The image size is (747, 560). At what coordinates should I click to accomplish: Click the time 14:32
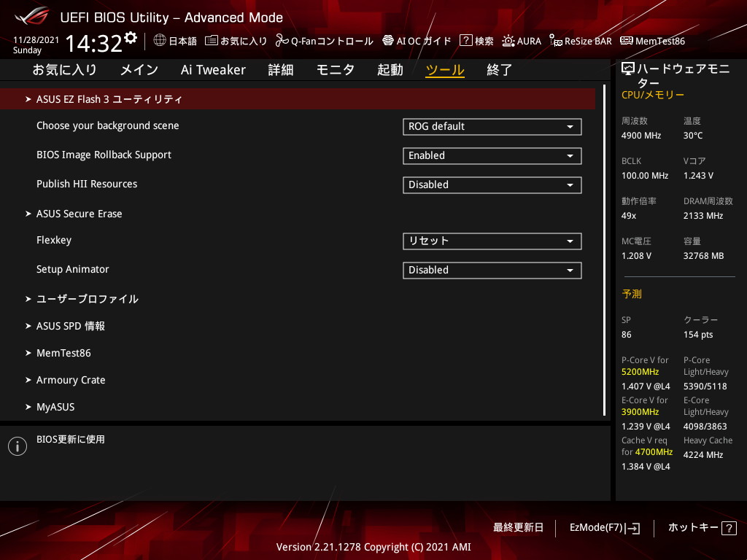coord(94,43)
